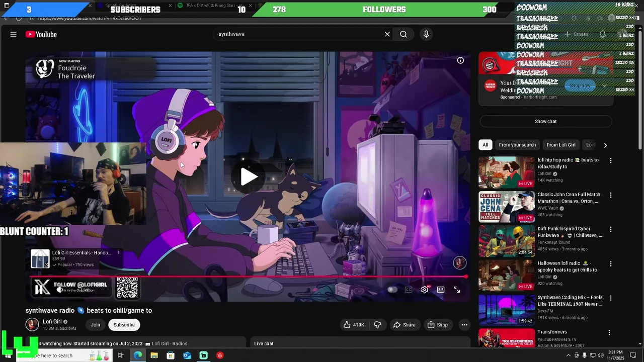Select the From your search chip
The height and width of the screenshot is (362, 644).
coord(517,145)
